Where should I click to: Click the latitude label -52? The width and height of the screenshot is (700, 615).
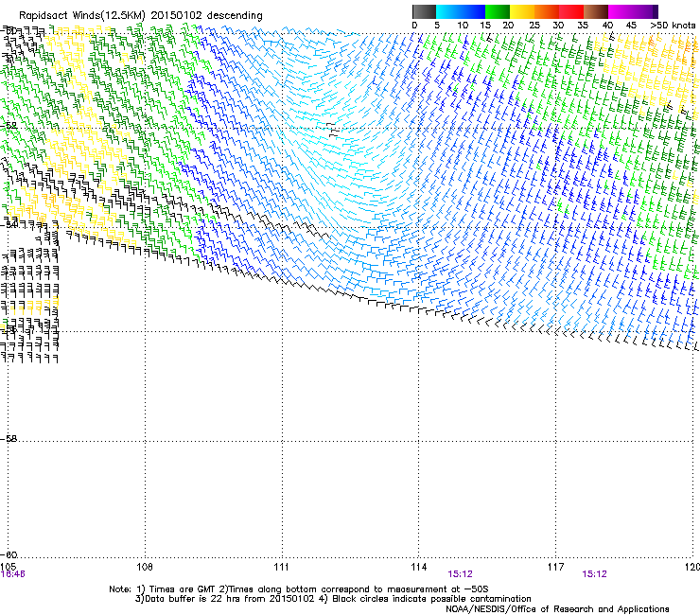coord(9,126)
